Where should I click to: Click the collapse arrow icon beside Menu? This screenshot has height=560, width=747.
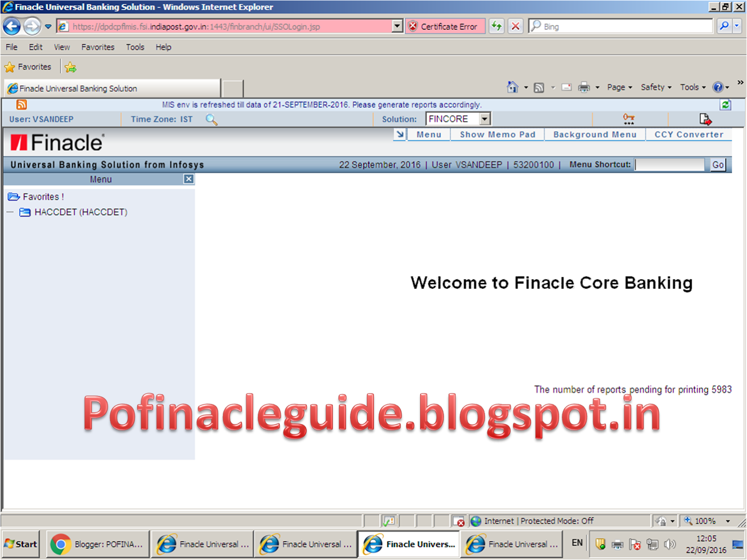coord(400,134)
